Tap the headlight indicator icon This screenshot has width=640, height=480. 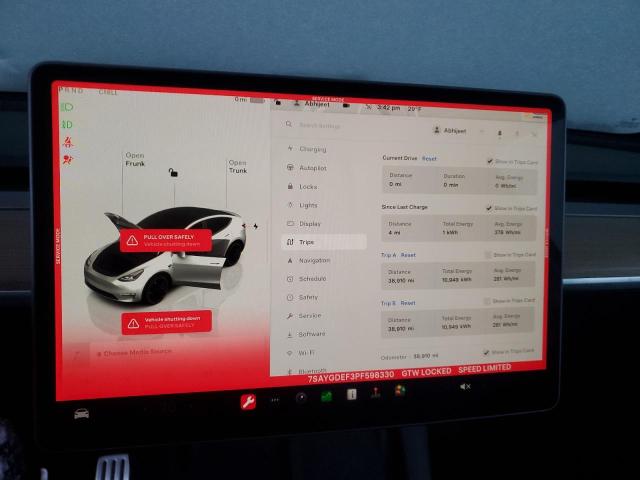(67, 107)
